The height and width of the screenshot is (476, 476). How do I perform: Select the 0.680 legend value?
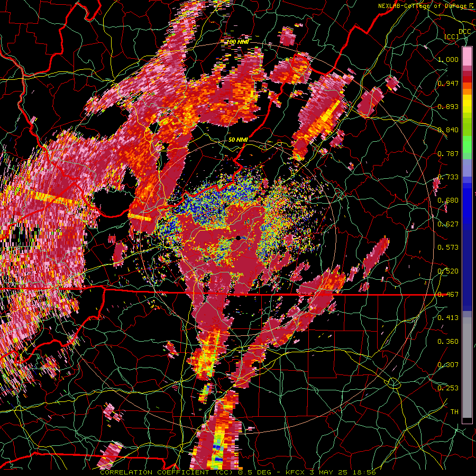tap(448, 200)
